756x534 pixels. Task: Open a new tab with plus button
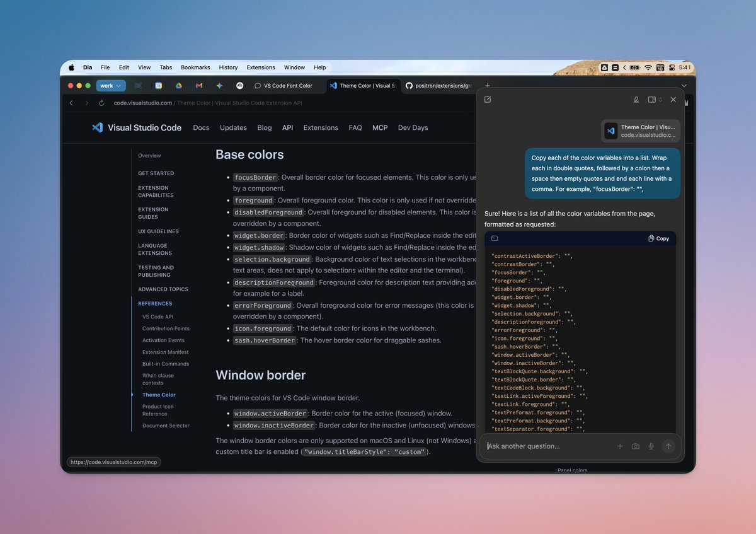click(486, 86)
